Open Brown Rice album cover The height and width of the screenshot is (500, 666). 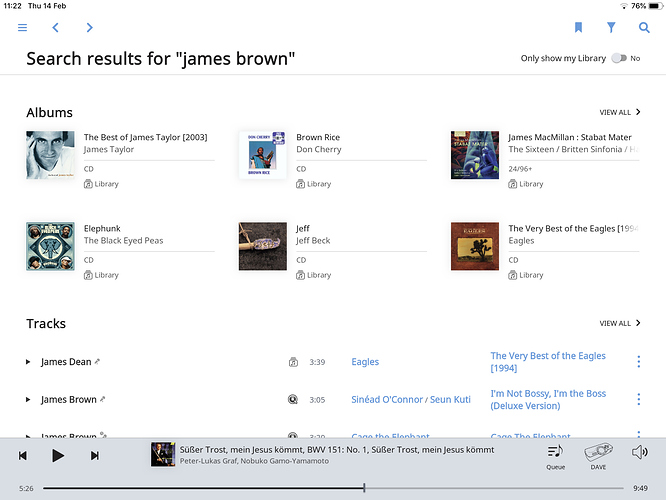pos(262,155)
